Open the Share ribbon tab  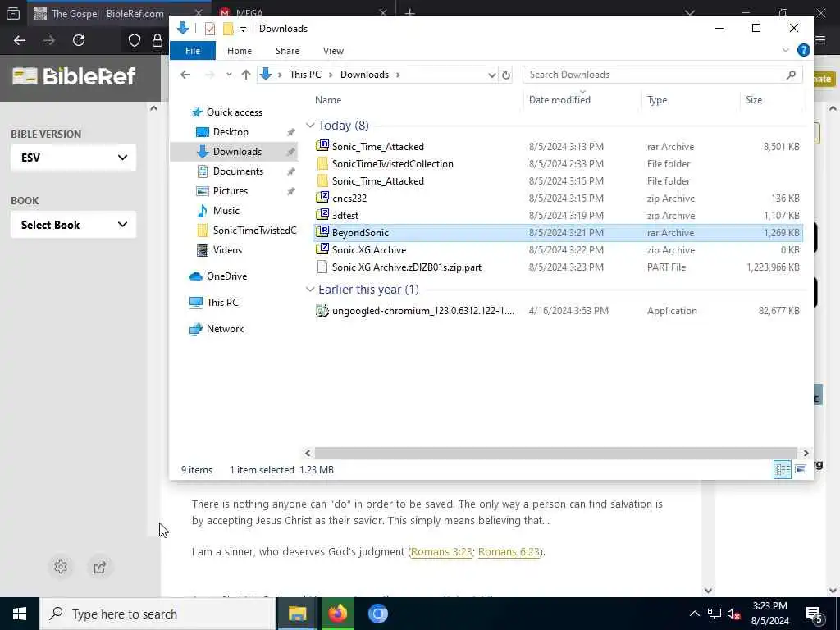(287, 51)
